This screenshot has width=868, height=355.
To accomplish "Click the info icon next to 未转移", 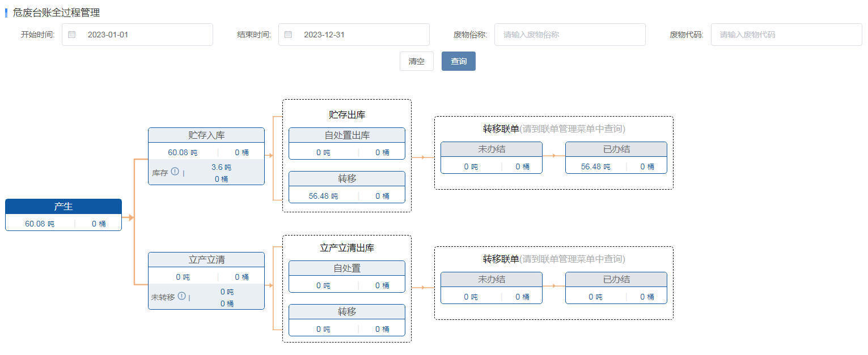I will (x=181, y=296).
